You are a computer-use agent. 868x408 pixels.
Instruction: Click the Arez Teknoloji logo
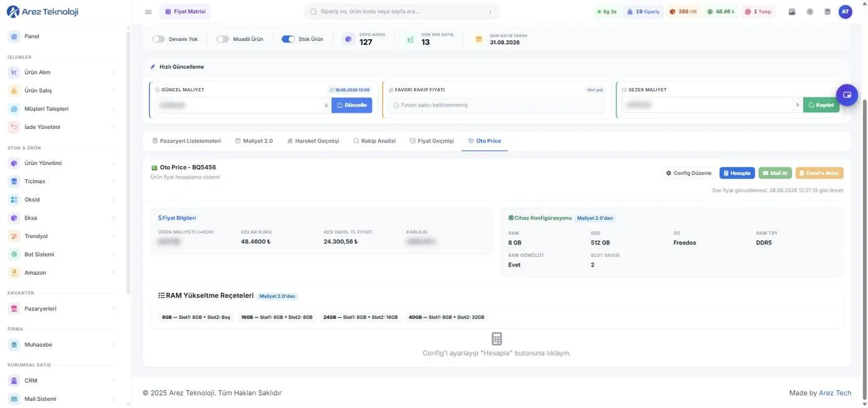42,12
